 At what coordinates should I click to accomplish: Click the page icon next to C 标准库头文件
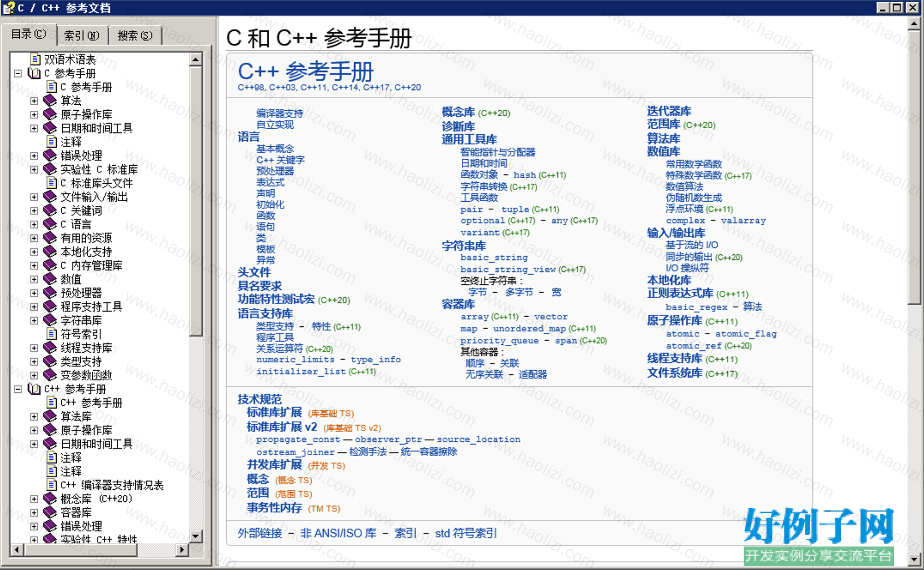point(52,183)
